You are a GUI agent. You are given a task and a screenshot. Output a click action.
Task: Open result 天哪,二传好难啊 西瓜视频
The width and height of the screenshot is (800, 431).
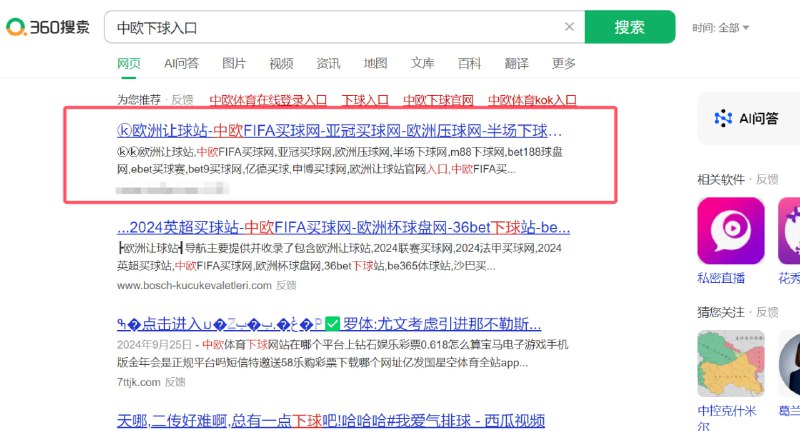tap(331, 421)
